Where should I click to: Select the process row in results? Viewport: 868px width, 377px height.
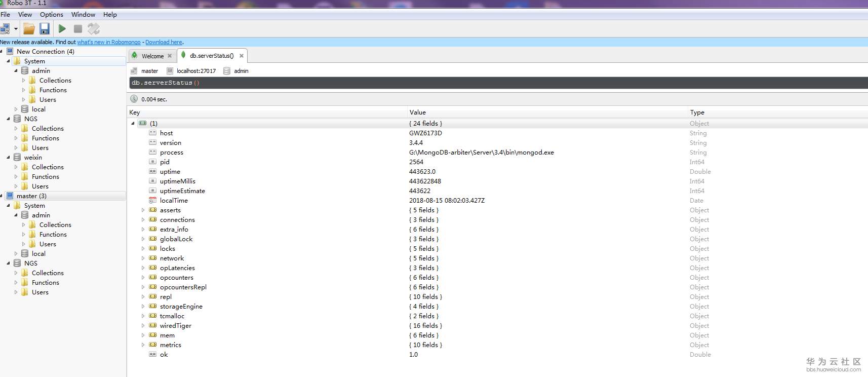coord(497,152)
